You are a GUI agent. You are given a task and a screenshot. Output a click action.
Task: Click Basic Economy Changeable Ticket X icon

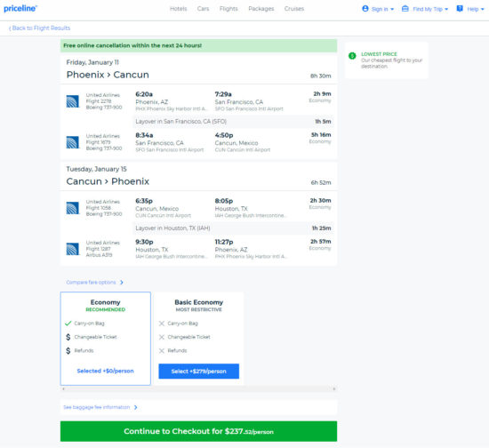pyautogui.click(x=162, y=337)
